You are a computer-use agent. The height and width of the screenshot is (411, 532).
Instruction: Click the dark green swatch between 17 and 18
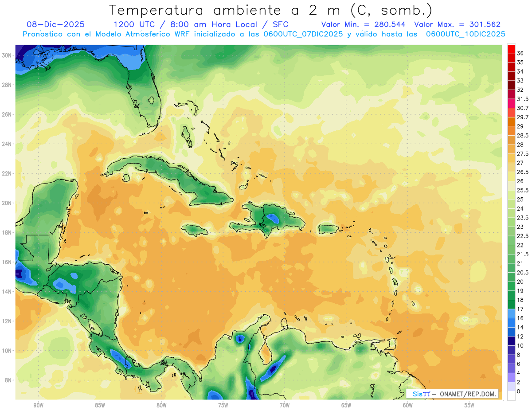[511, 305]
